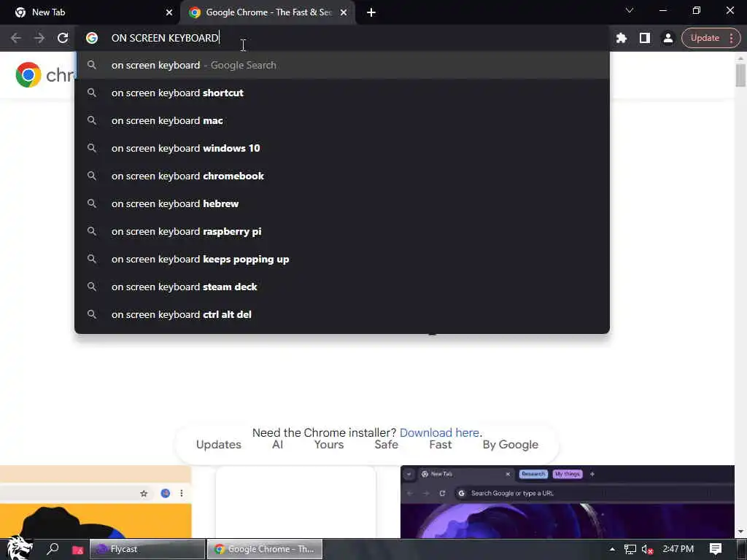Viewport: 747px width, 560px height.
Task: Switch to Google Chrome - The Fast tab
Action: (x=268, y=12)
